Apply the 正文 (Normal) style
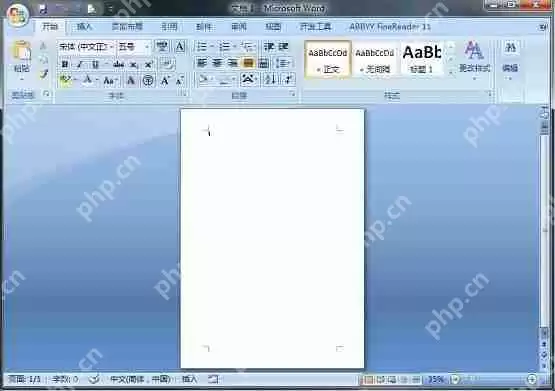The image size is (555, 391). (x=328, y=59)
